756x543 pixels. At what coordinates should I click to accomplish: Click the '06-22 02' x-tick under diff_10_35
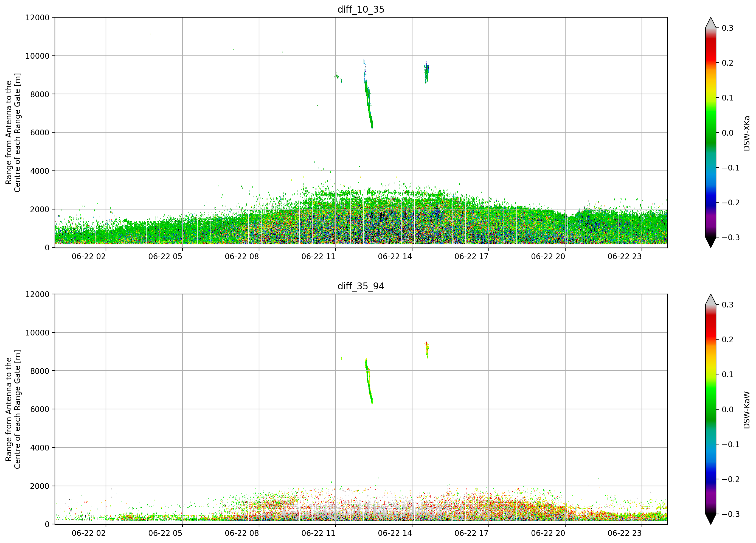(89, 256)
